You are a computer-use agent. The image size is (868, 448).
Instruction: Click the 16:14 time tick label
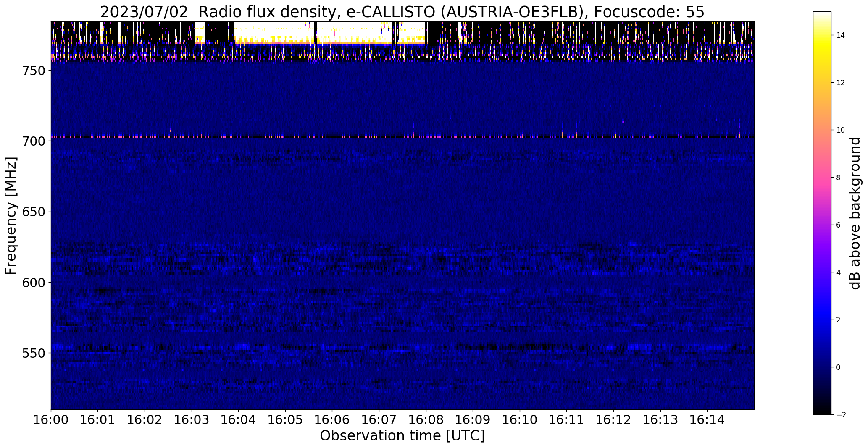pyautogui.click(x=708, y=419)
